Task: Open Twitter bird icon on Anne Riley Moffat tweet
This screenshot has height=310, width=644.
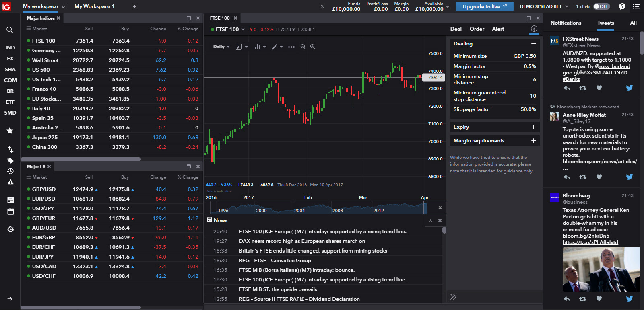Action: (x=630, y=177)
